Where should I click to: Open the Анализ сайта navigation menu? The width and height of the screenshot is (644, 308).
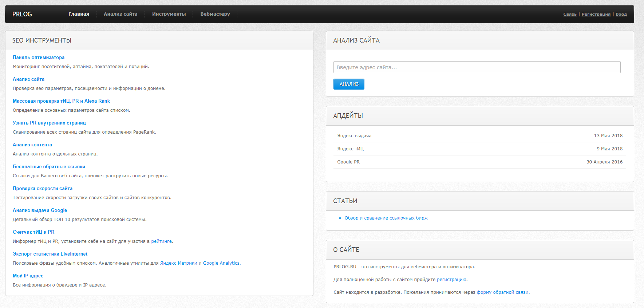pos(120,14)
